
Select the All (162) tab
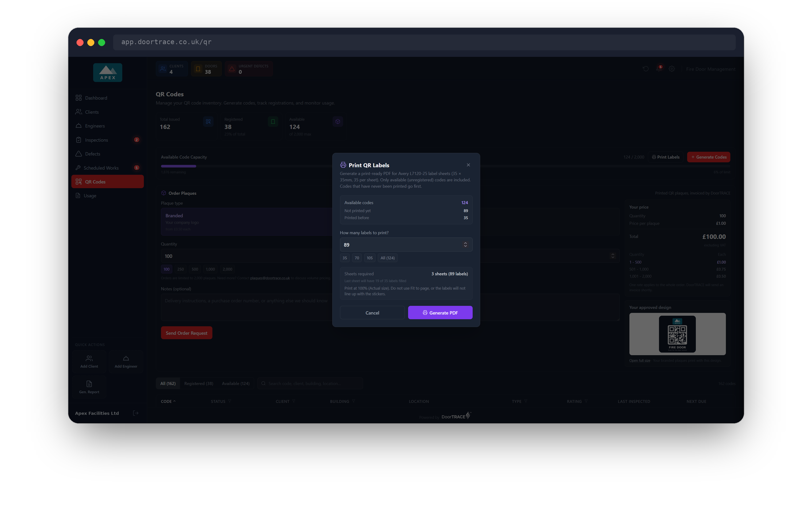(x=168, y=383)
